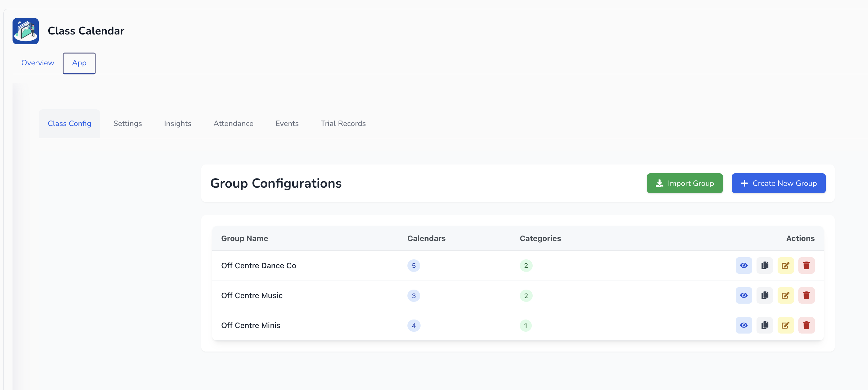This screenshot has height=390, width=868.
Task: Edit the Off Centre Minis group
Action: 786,325
